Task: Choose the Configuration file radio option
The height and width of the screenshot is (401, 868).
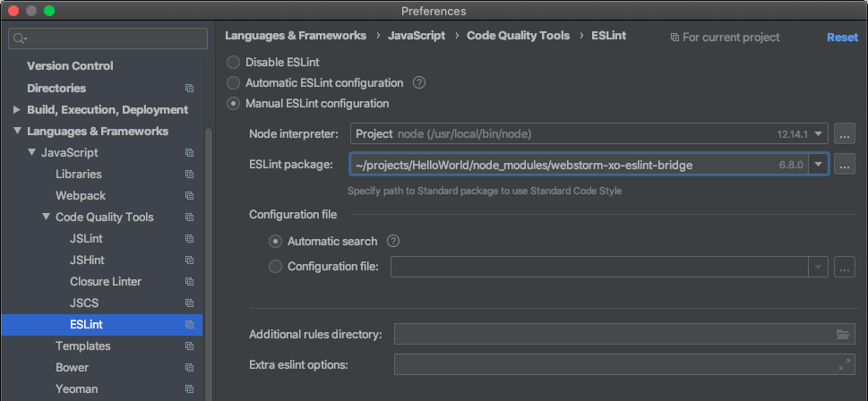Action: click(275, 267)
